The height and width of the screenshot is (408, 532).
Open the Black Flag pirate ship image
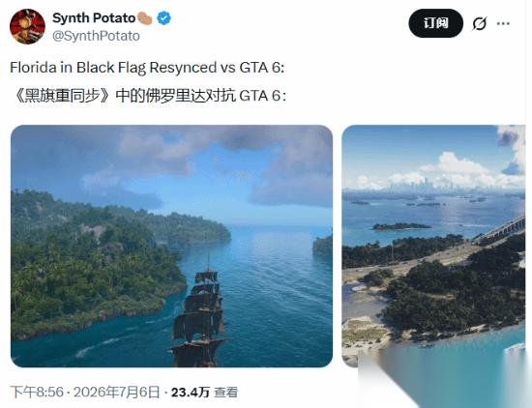click(171, 246)
